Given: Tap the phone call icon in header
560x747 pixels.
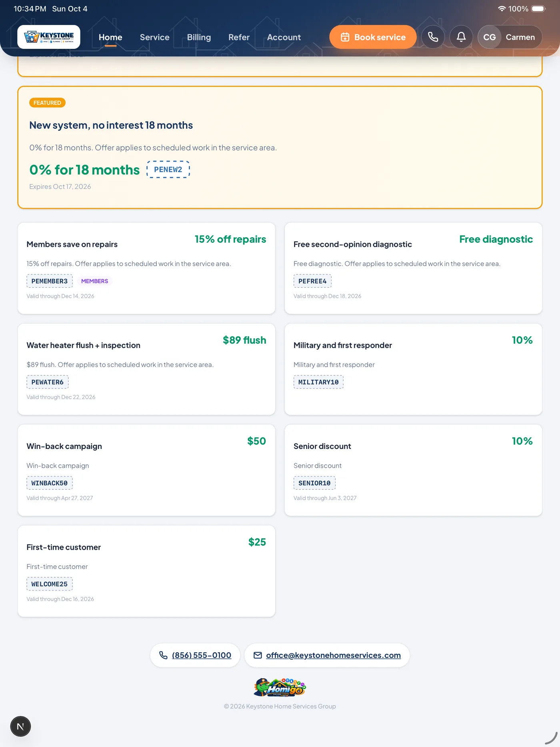Looking at the screenshot, I should click(433, 37).
